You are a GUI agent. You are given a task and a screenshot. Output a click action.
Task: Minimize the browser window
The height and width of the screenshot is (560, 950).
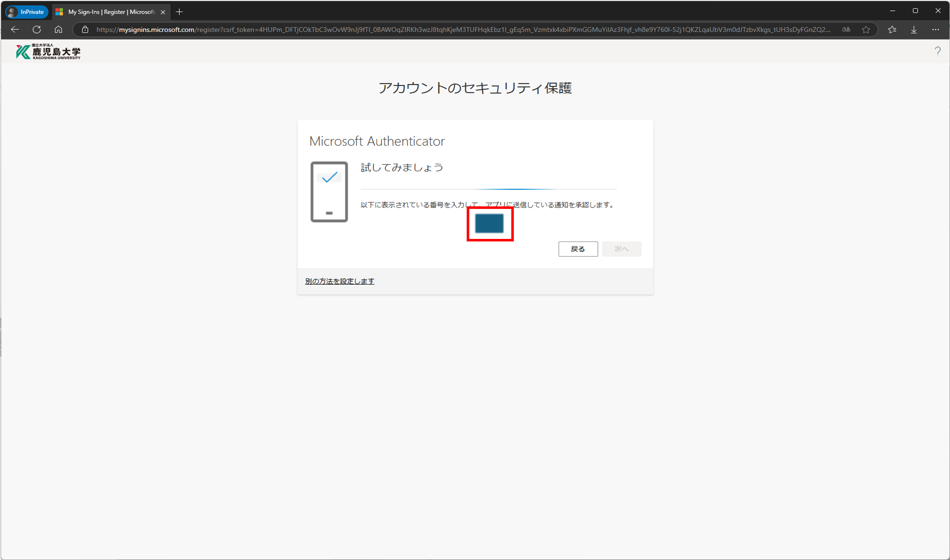[x=893, y=11]
